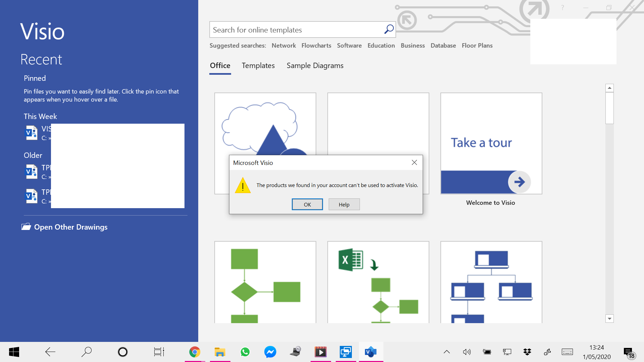Viewport: 644px width, 362px height.
Task: Switch to the Templates tab
Action: click(x=258, y=66)
